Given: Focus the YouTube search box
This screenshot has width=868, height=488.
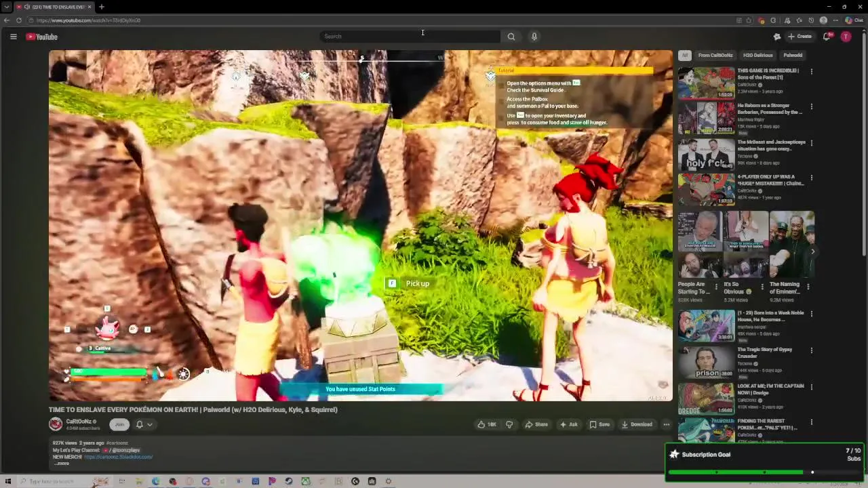Looking at the screenshot, I should [x=410, y=37].
